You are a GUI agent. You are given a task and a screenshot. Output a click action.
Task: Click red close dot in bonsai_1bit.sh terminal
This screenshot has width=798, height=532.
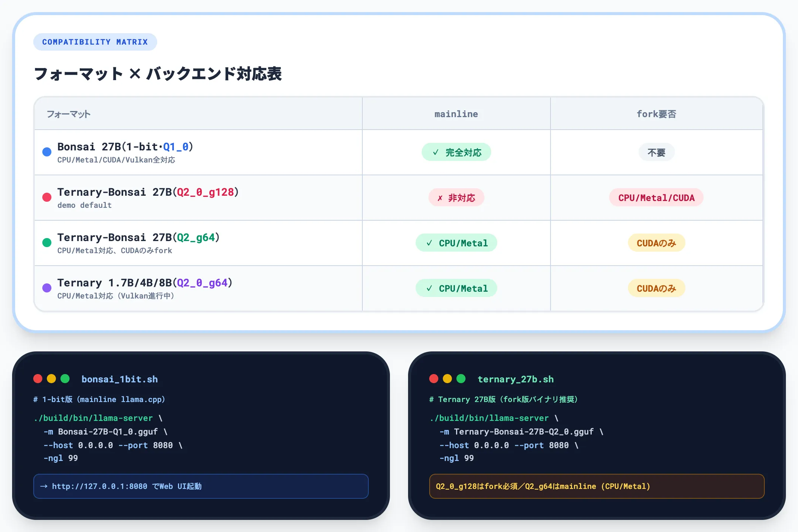38,379
